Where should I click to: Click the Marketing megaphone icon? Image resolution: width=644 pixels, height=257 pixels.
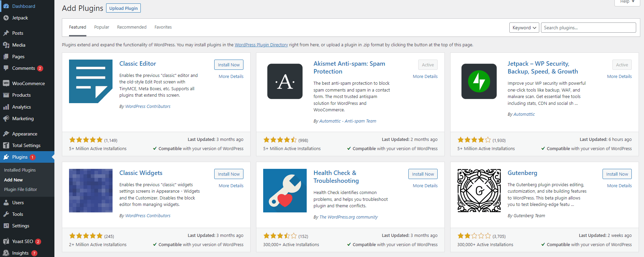coord(6,118)
